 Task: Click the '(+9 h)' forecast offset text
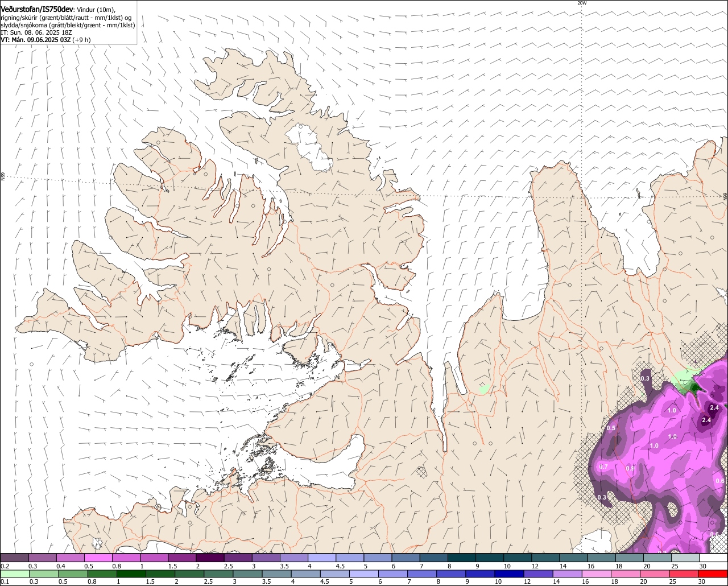[82, 40]
